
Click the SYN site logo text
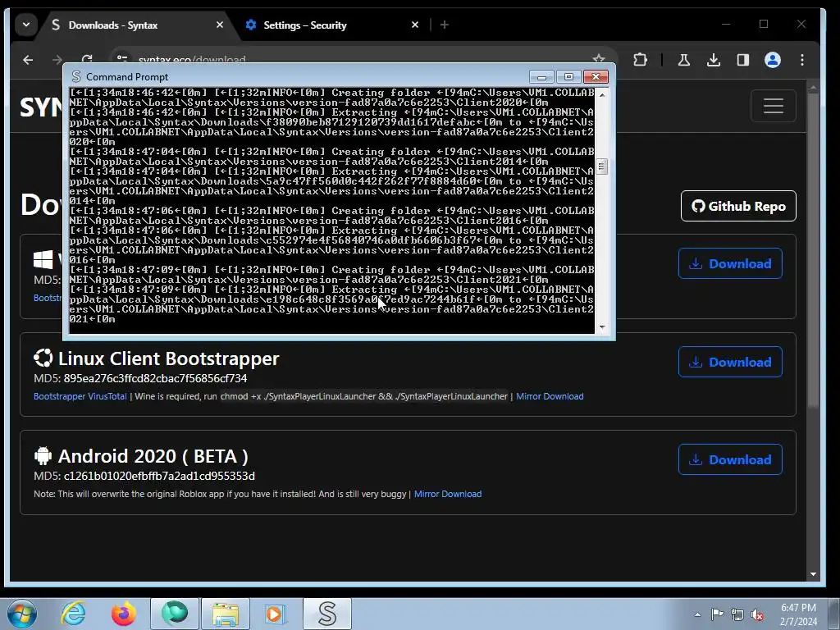[41, 107]
